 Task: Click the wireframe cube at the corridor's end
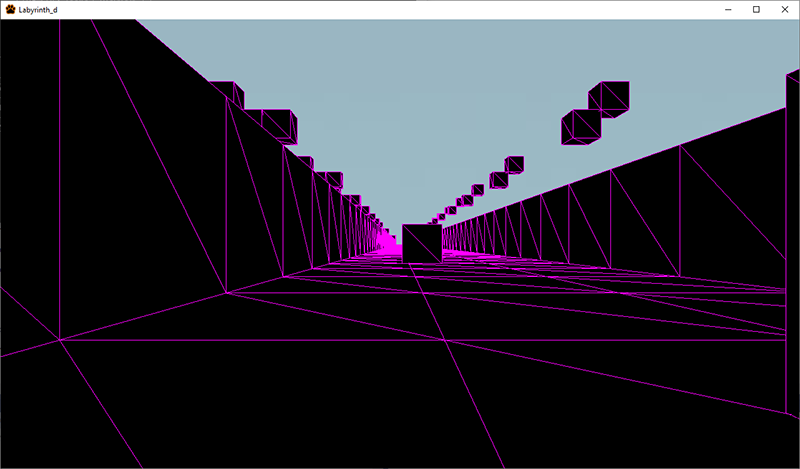tap(422, 243)
